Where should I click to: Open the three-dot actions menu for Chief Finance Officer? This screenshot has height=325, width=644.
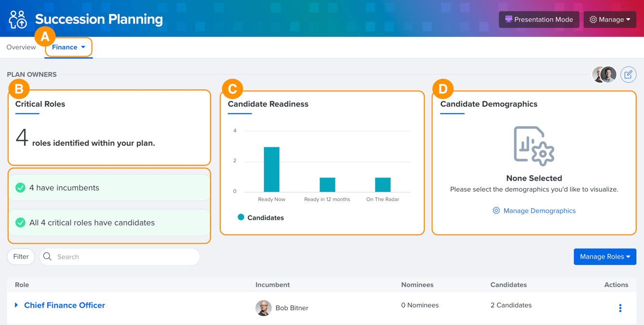point(620,308)
